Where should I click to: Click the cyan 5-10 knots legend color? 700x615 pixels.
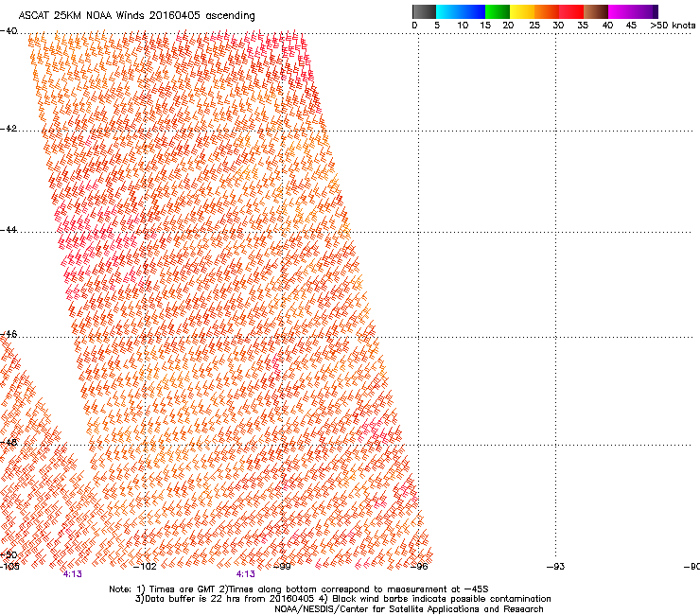tap(447, 11)
